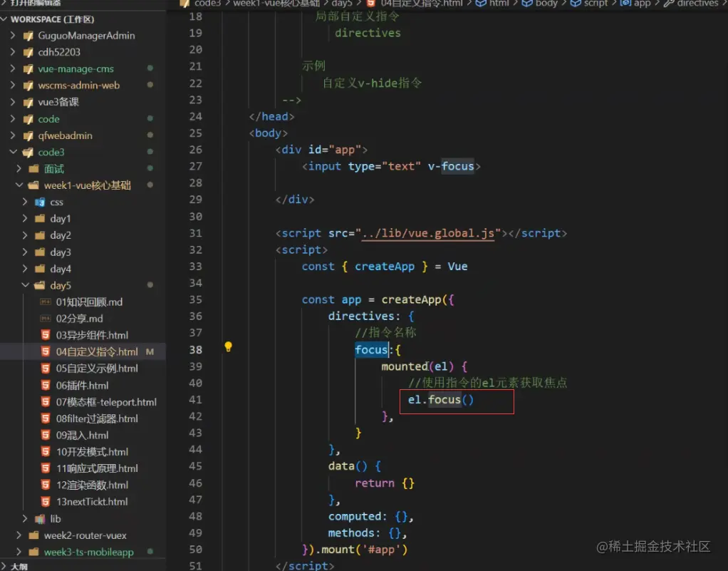This screenshot has width=728, height=571.
Task: Click the el.focus() call on line 41
Action: [x=441, y=400]
